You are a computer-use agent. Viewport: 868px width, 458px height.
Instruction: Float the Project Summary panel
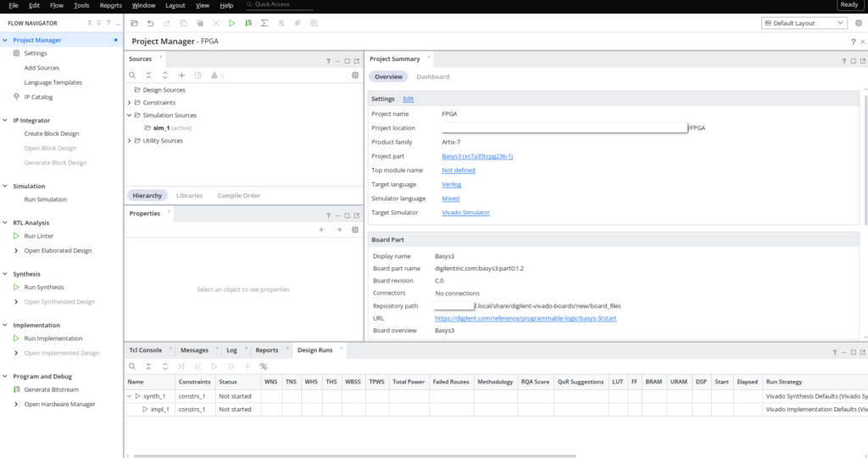click(863, 61)
